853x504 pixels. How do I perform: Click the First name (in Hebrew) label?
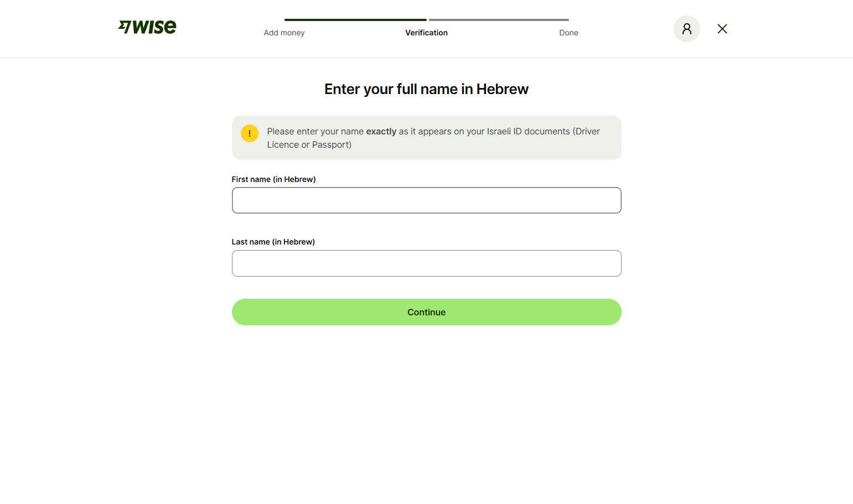pos(273,179)
